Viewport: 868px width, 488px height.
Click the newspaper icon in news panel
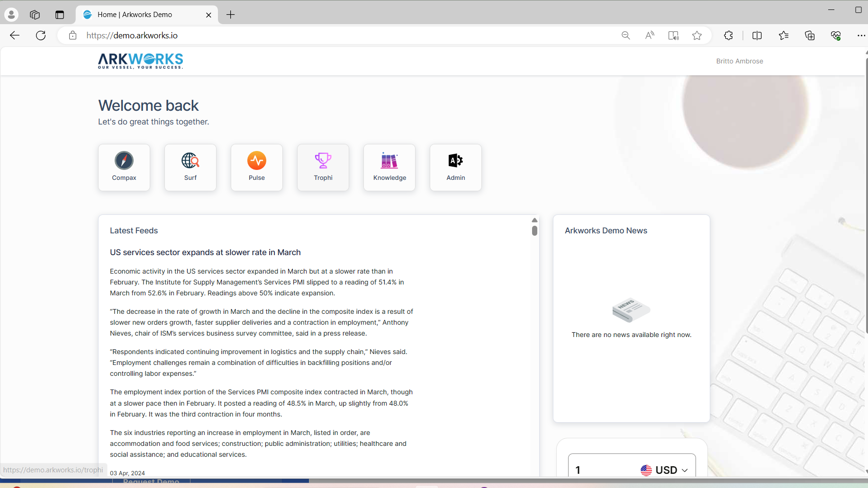[x=631, y=310]
